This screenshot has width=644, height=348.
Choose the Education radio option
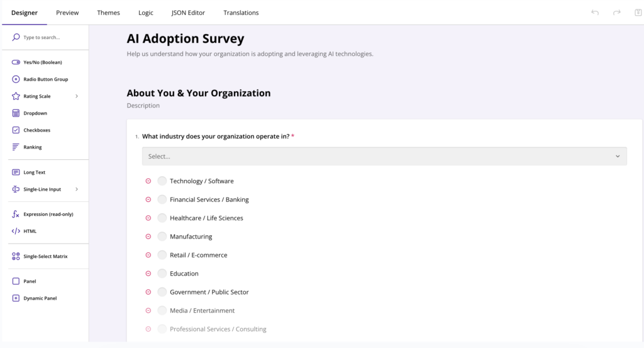tap(162, 274)
